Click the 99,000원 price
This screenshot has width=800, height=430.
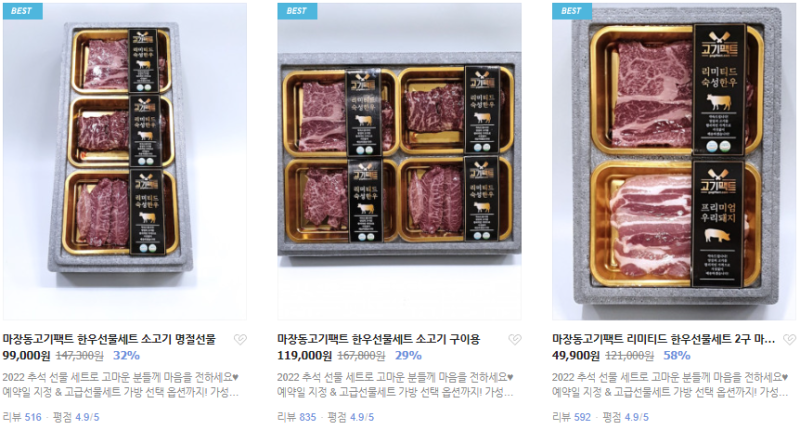click(x=27, y=356)
